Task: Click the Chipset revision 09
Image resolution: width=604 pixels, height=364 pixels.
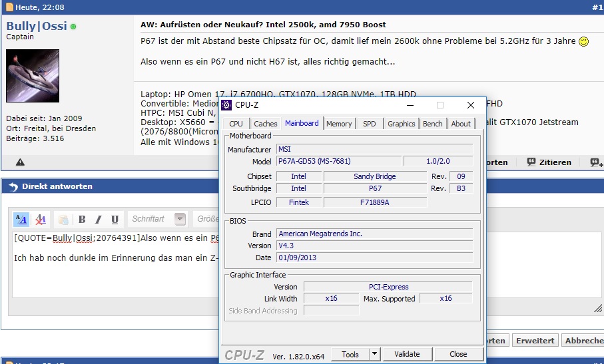Action: 461,176
